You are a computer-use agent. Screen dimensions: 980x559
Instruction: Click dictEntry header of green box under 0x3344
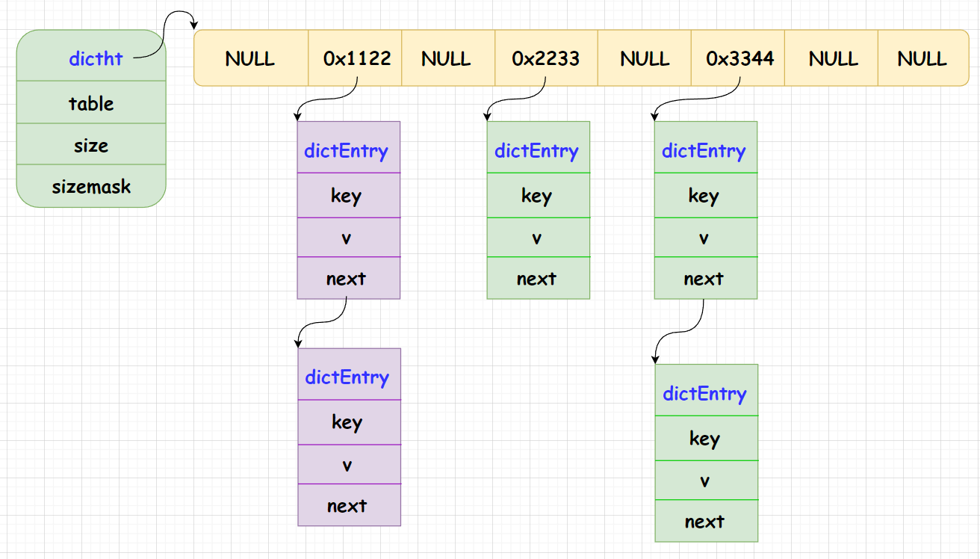point(706,147)
